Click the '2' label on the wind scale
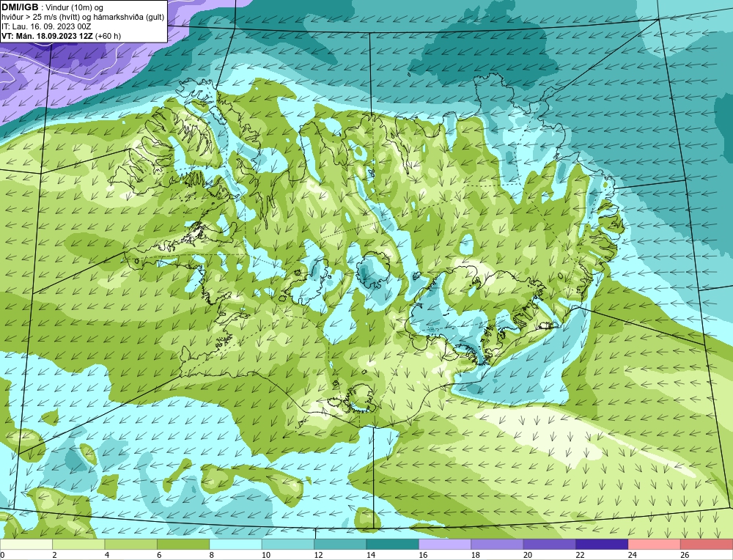This screenshot has width=733, height=560. [55, 555]
